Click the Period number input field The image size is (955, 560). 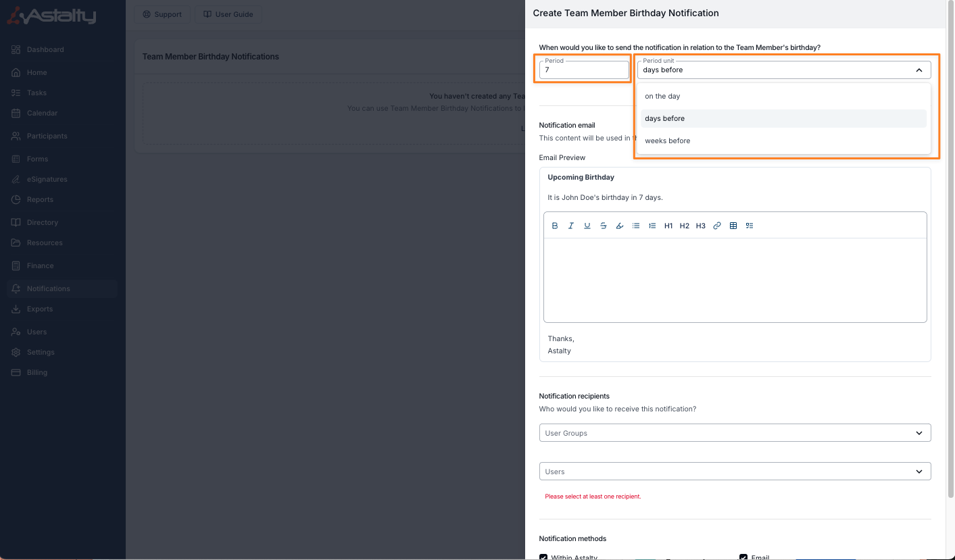pos(584,70)
